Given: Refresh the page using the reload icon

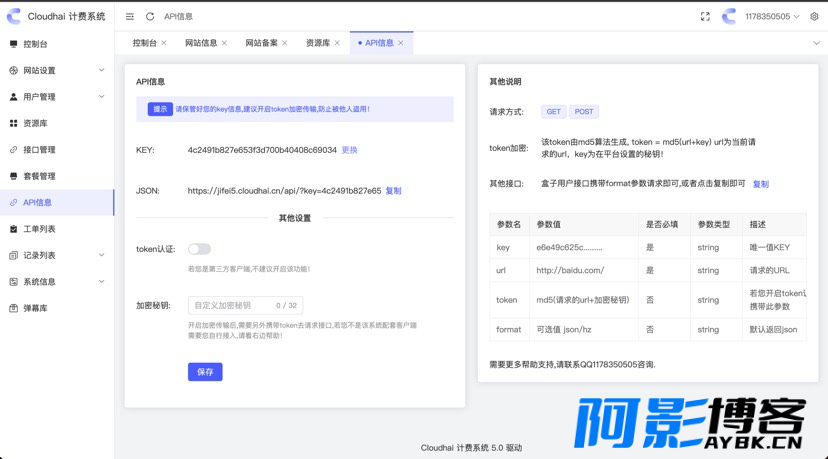Looking at the screenshot, I should pyautogui.click(x=150, y=17).
